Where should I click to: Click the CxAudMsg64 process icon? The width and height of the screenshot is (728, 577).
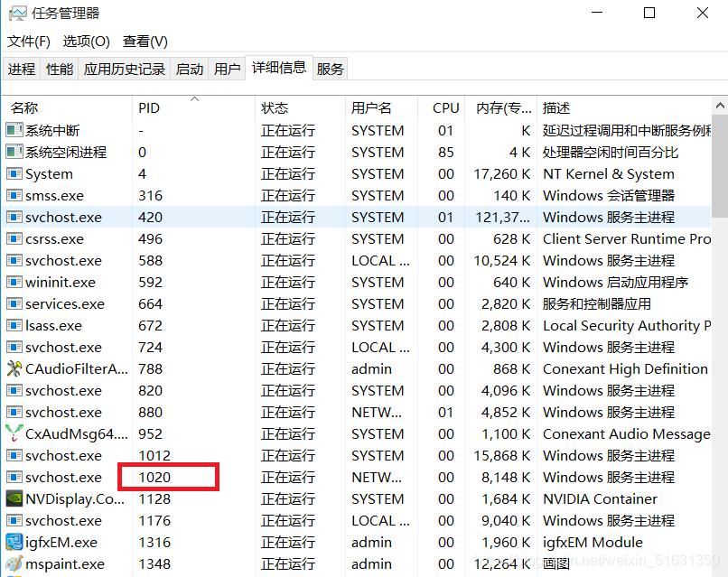[x=14, y=433]
